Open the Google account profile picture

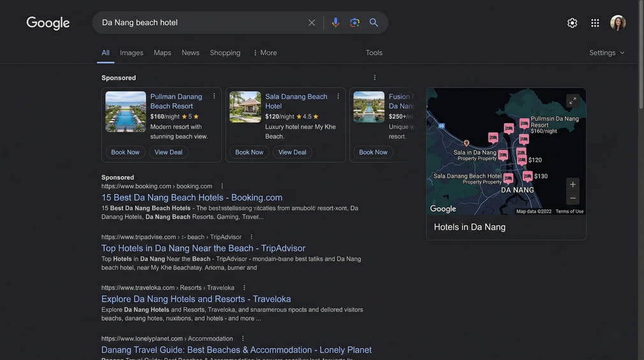point(618,23)
